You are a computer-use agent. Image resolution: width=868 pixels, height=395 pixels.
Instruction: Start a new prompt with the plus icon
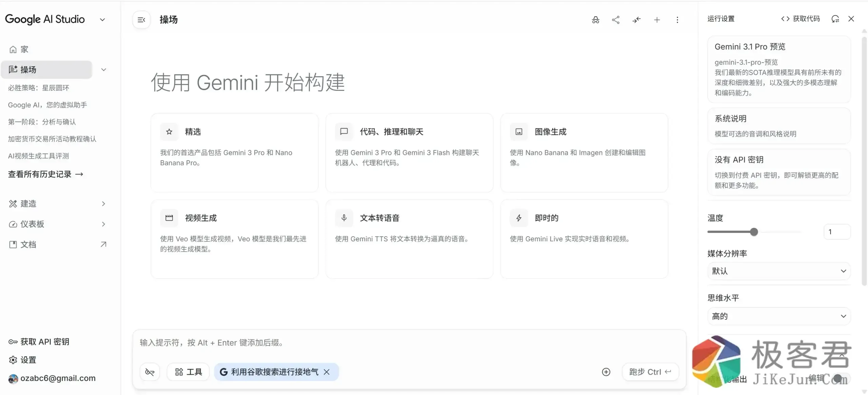click(x=657, y=20)
